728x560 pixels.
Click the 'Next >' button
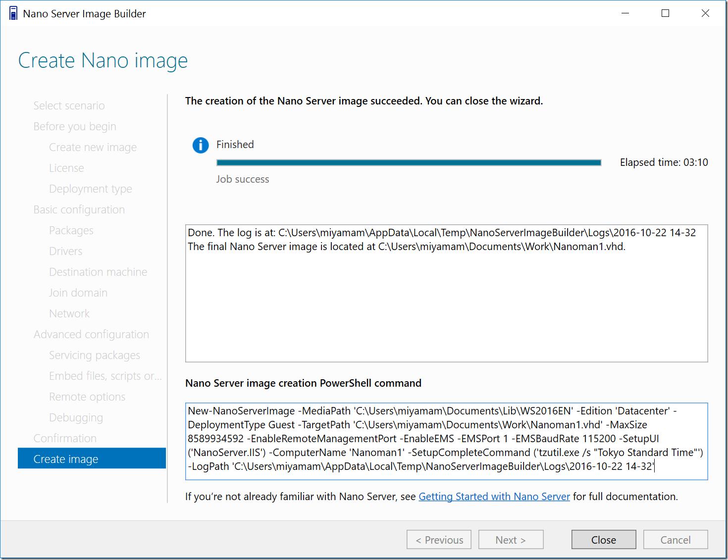click(511, 540)
